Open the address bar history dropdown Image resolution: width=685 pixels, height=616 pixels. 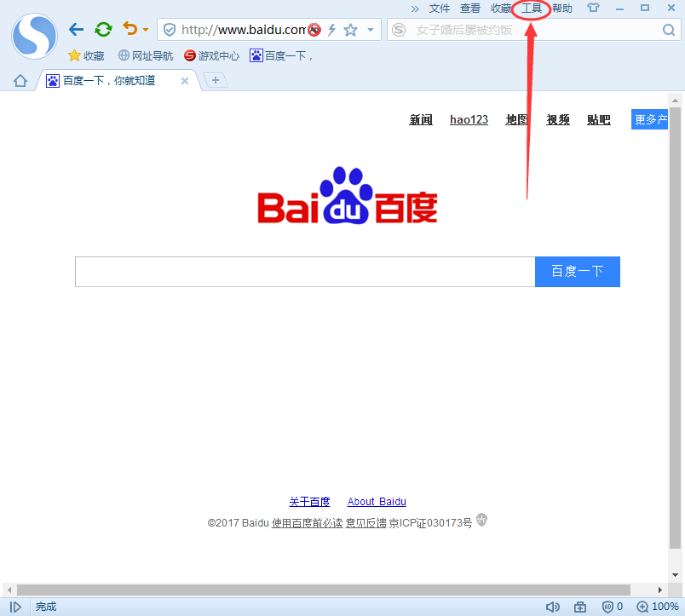point(371,29)
